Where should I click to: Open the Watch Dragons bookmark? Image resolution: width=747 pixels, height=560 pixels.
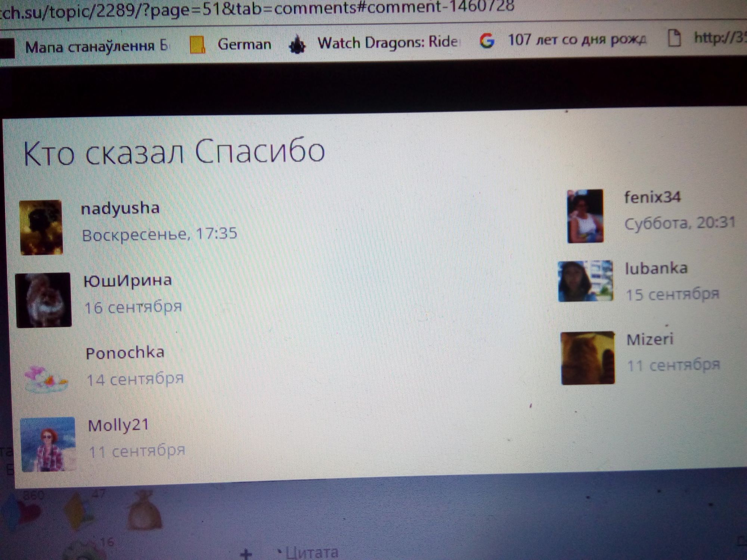387,42
